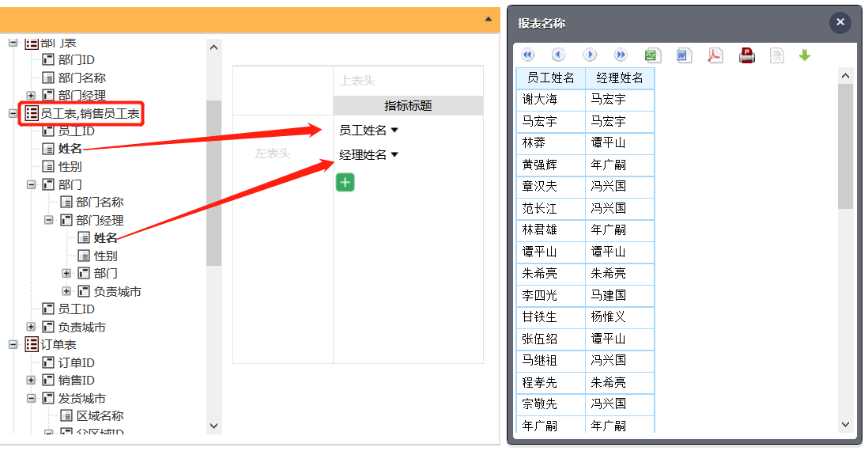868x451 pixels.
Task: Go to first page of report
Action: pos(528,55)
